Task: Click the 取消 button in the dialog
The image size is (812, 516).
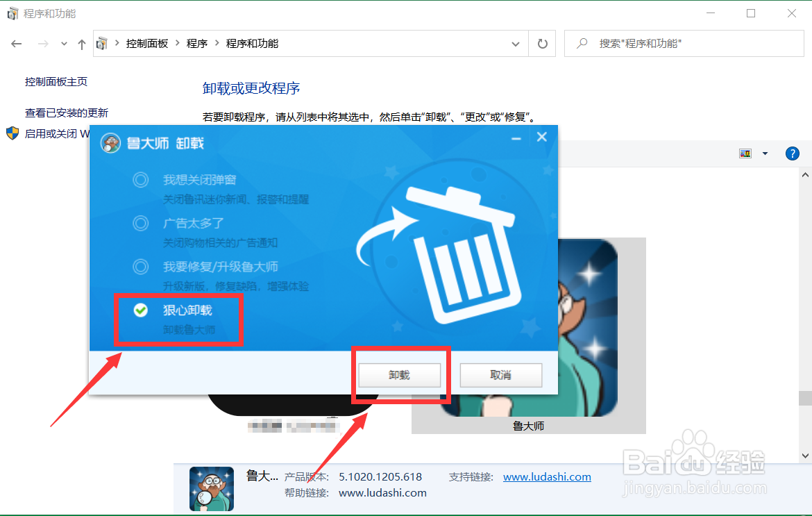Action: pyautogui.click(x=501, y=374)
